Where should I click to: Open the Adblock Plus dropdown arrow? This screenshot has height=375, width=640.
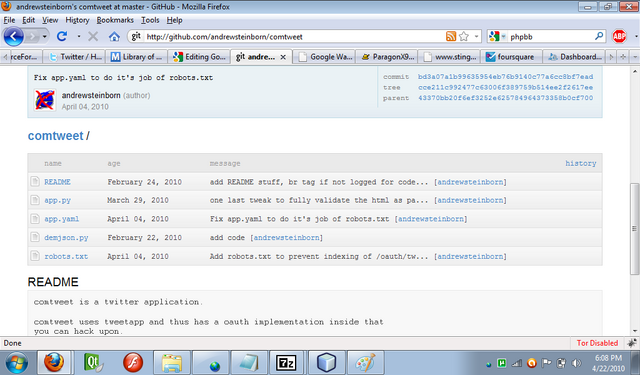click(636, 36)
